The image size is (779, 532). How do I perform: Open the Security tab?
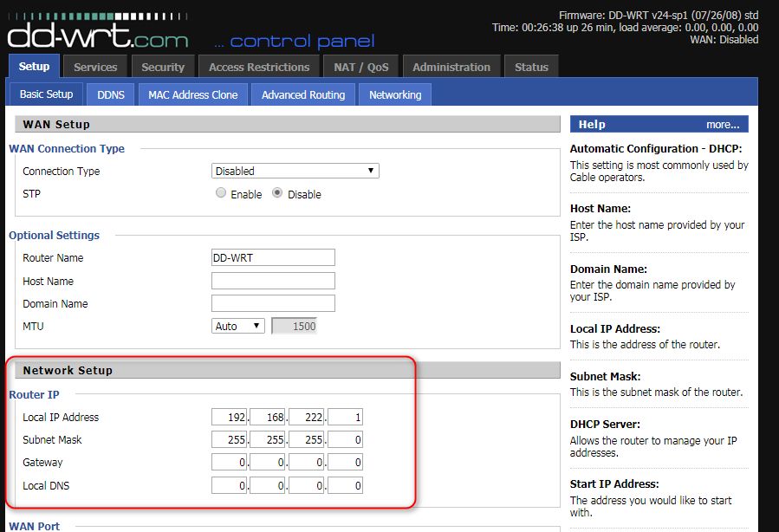(163, 66)
